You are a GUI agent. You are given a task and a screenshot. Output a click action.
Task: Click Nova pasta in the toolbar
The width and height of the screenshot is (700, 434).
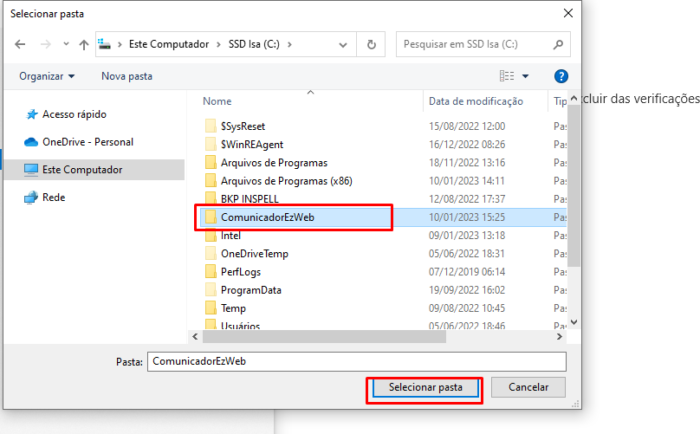[127, 76]
